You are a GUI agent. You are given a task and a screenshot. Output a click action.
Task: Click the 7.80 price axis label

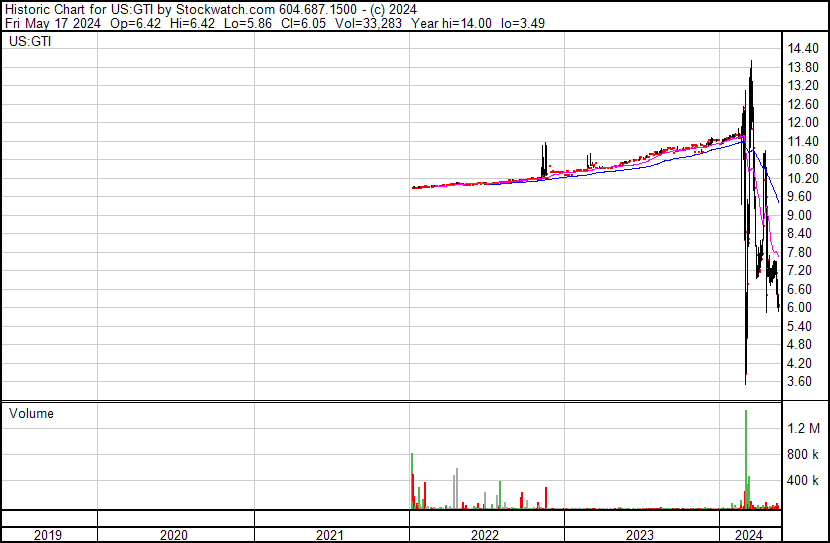tap(800, 252)
